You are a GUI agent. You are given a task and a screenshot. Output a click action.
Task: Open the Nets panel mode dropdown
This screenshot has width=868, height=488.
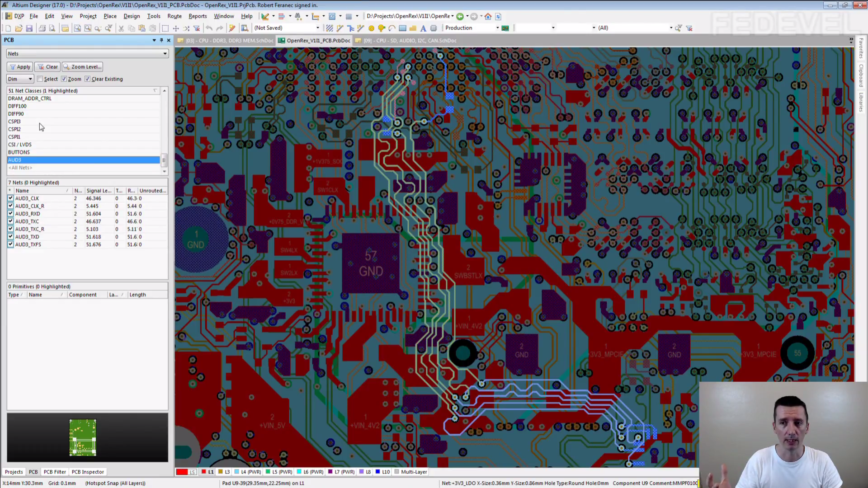[165, 54]
